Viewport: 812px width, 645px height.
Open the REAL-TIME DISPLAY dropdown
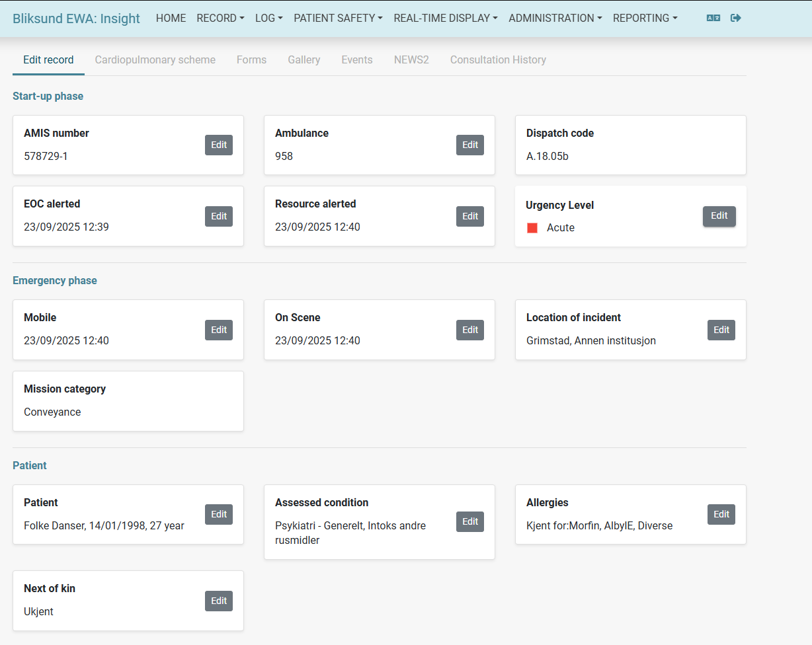tap(445, 18)
